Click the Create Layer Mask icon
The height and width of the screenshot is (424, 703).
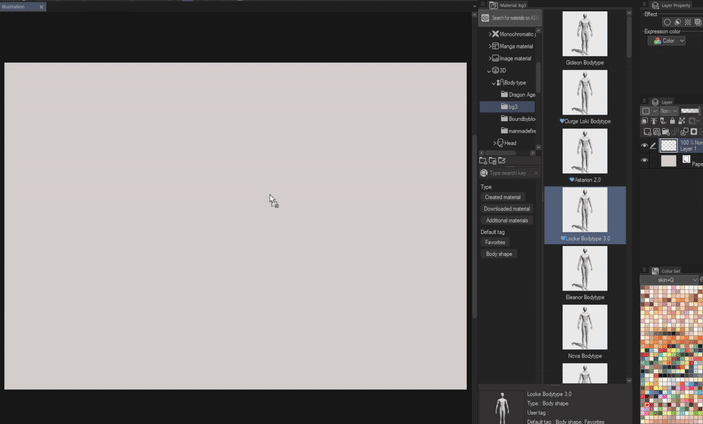(x=694, y=132)
